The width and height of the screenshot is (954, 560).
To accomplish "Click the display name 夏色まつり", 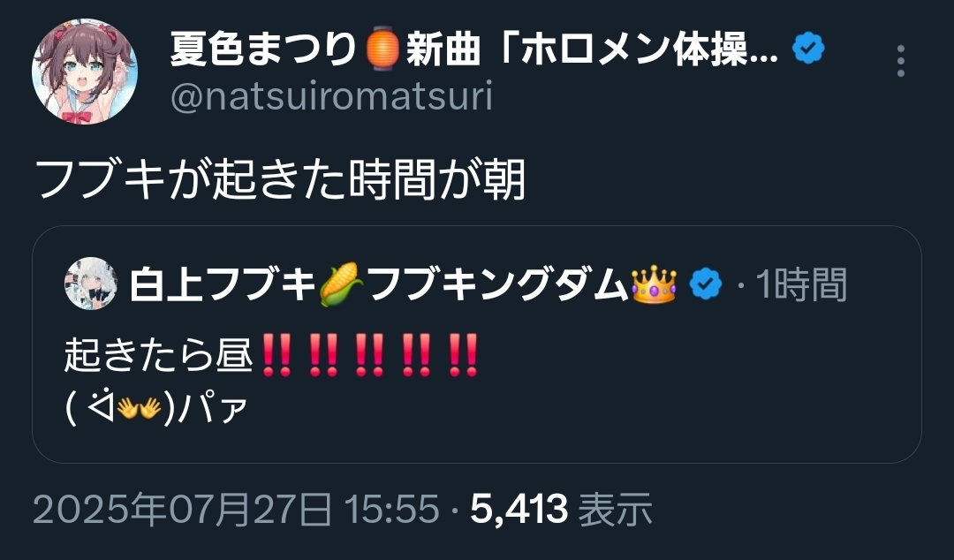I will [x=262, y=49].
